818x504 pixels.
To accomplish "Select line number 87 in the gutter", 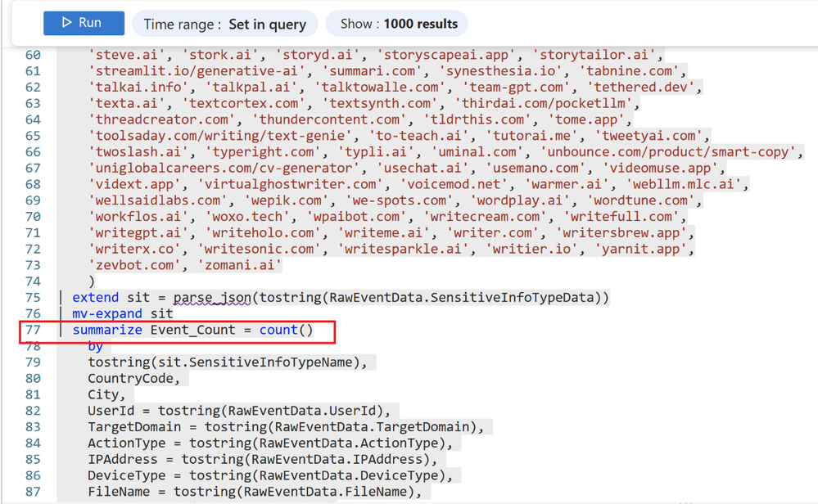I will [x=33, y=492].
